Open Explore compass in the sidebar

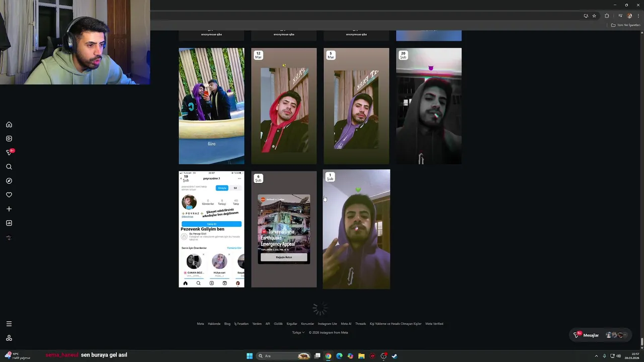coord(9,181)
